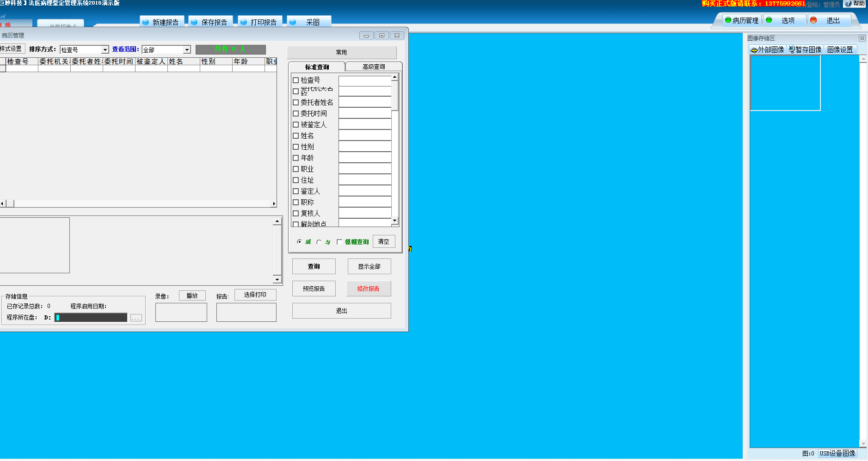868x461 pixels.
Task: Click the 打印报告 toolbar icon
Action: pyautogui.click(x=244, y=22)
